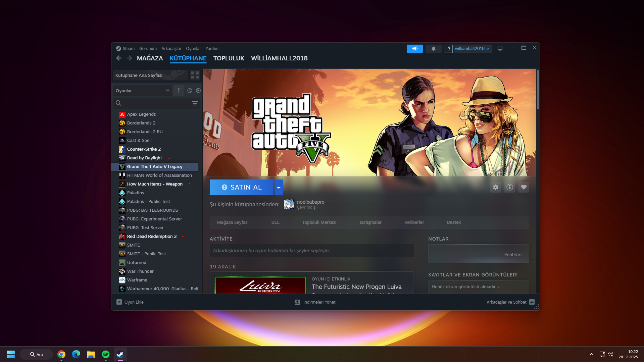Viewport: 644px width, 362px height.
Task: Click the Luiva Progen event thumbnail
Action: click(260, 285)
